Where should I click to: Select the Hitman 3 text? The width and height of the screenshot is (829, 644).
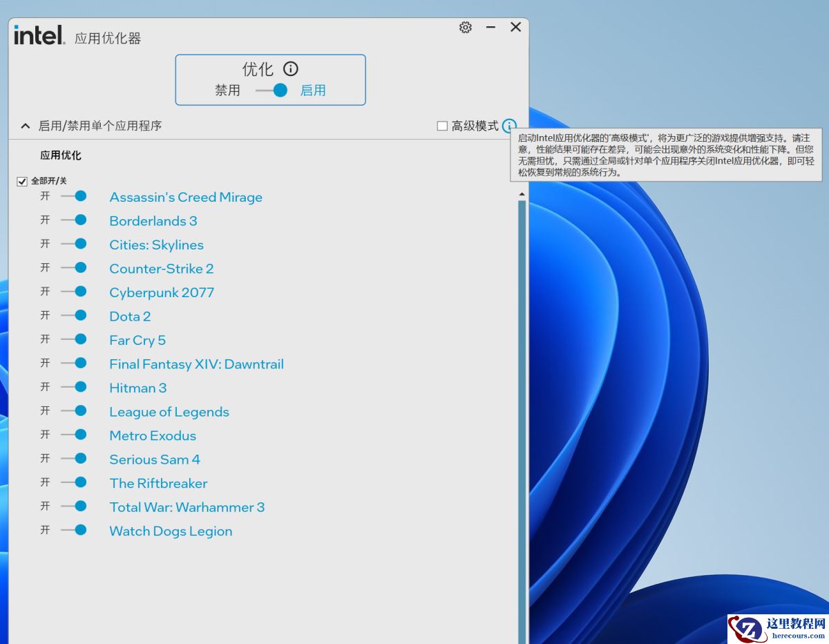(138, 388)
